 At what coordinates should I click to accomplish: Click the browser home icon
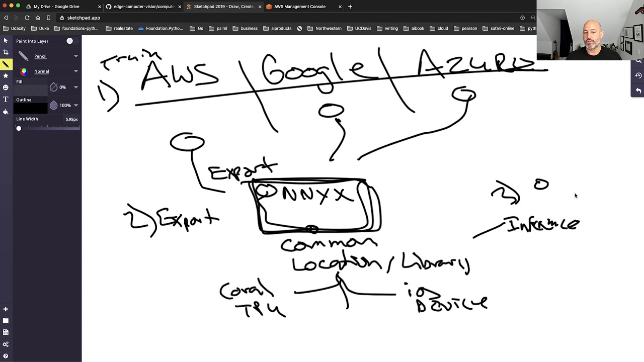38,18
